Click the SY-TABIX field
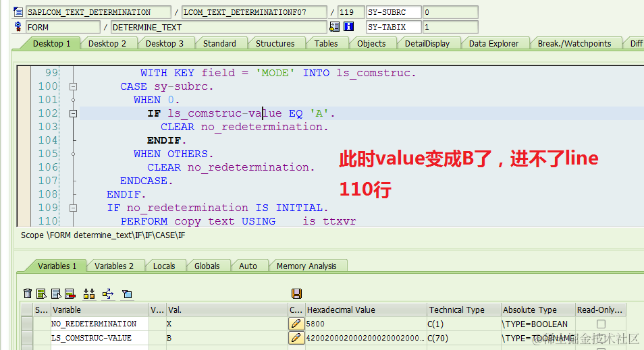 pos(393,27)
